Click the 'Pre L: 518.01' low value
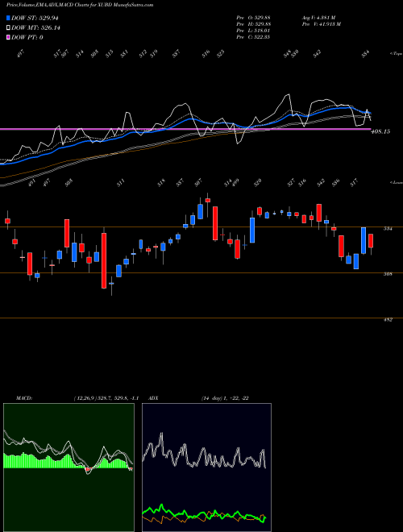 (x=253, y=31)
